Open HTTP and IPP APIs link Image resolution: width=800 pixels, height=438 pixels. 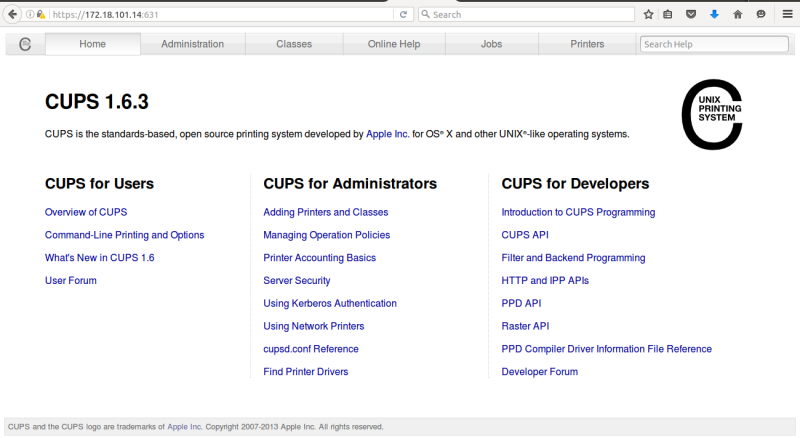(x=545, y=280)
